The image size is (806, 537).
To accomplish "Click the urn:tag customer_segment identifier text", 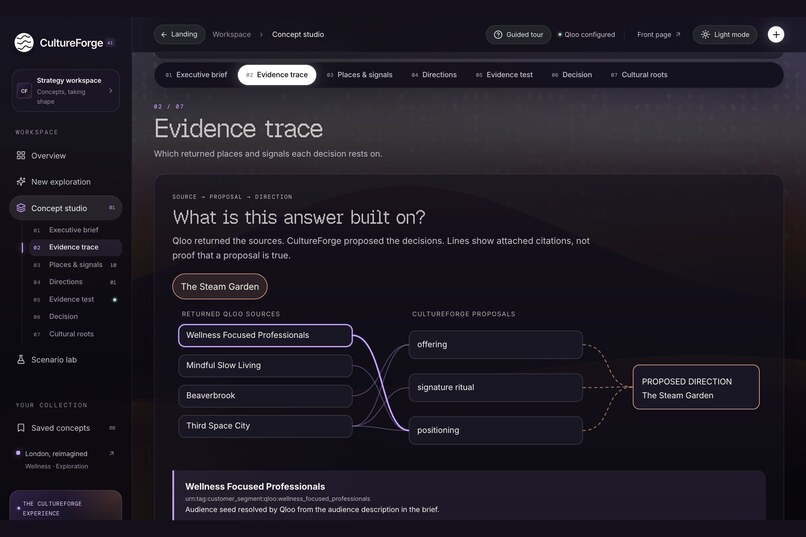I will click(278, 498).
